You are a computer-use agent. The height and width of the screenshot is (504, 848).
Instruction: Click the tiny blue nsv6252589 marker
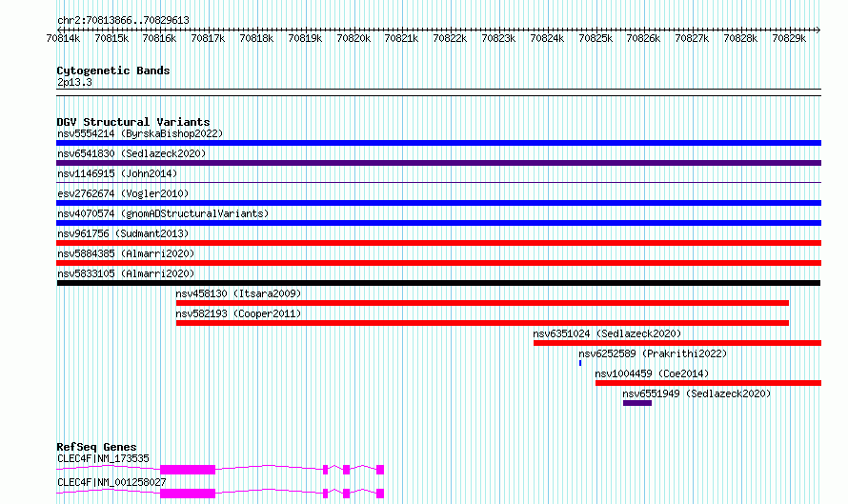(x=580, y=363)
